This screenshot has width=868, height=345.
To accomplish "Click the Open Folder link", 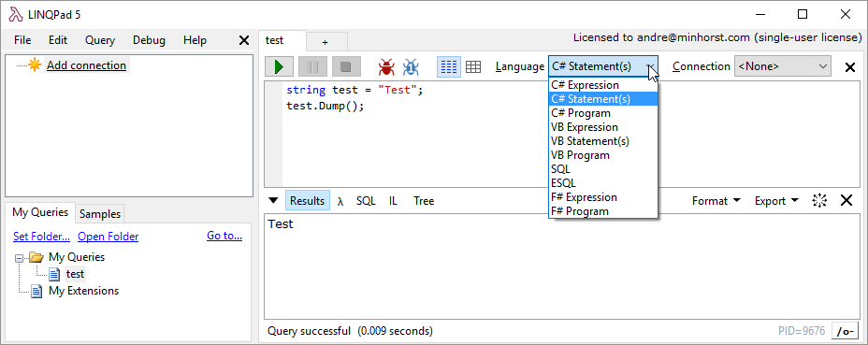I will click(108, 237).
